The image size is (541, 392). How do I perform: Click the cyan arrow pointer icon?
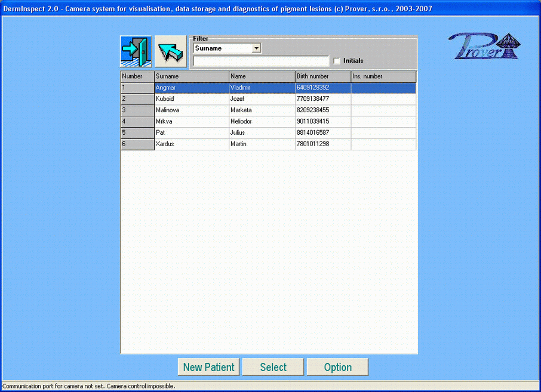pyautogui.click(x=170, y=51)
